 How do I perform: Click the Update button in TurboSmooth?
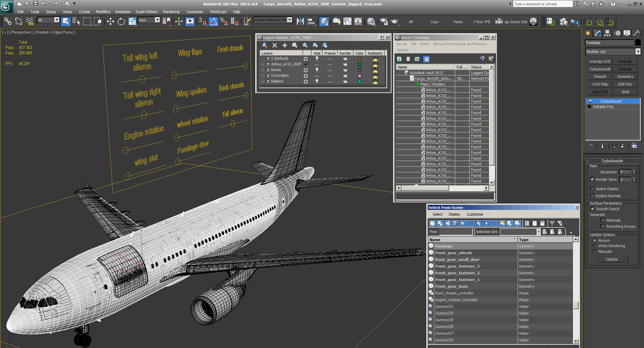pos(611,259)
